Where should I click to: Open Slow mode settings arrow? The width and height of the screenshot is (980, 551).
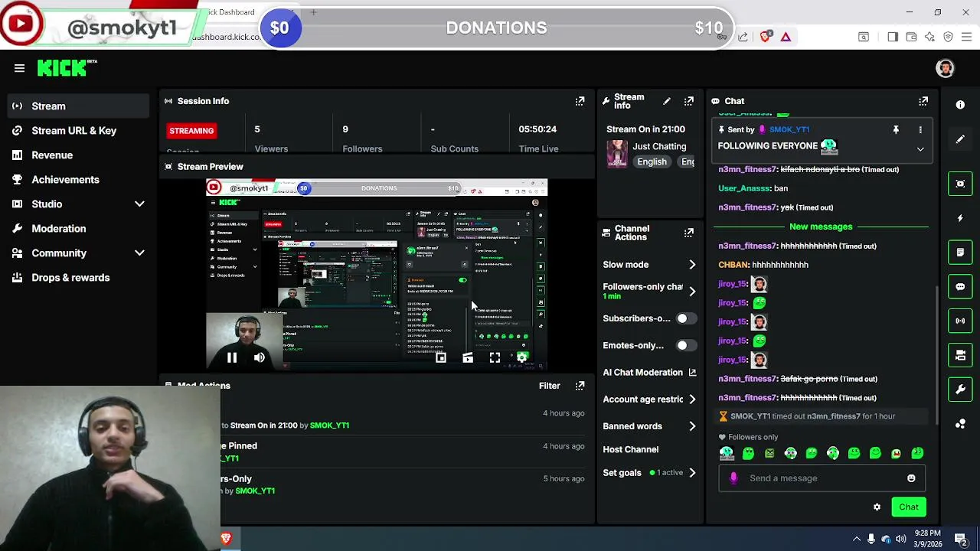tap(692, 265)
